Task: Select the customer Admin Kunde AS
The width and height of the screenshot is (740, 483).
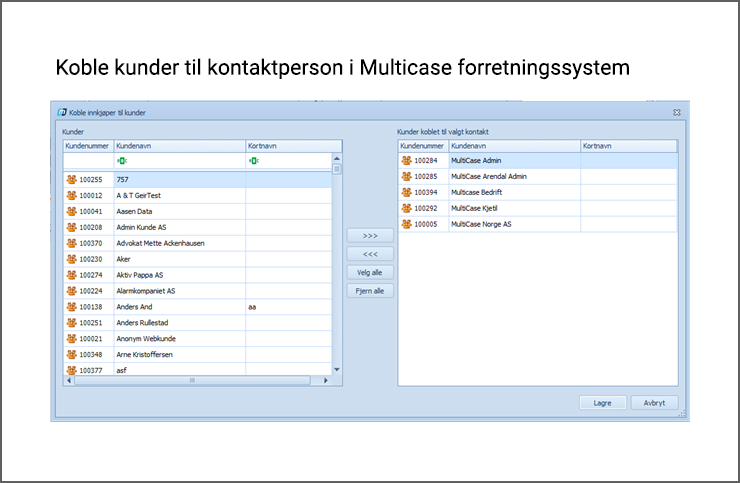Action: (x=198, y=227)
